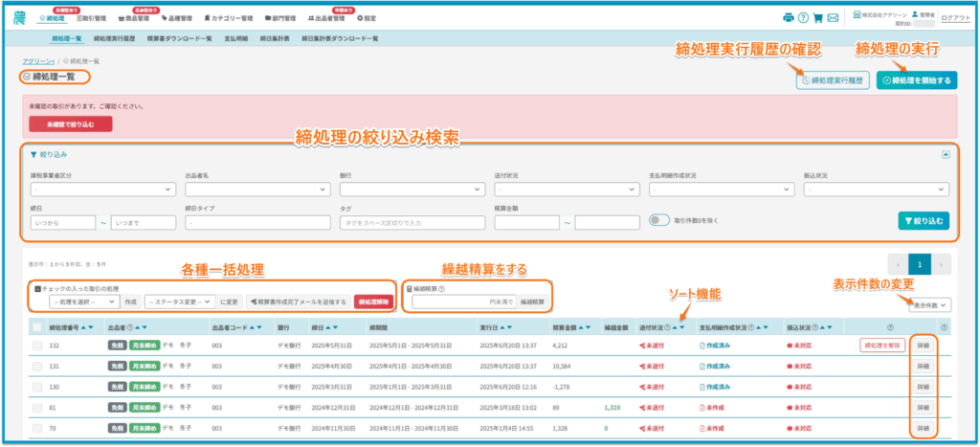Open help via the question mark icon
980x447 pixels.
point(803,17)
